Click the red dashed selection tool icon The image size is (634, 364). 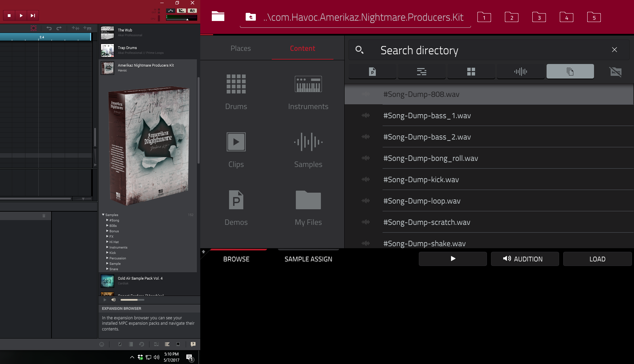pyautogui.click(x=34, y=28)
